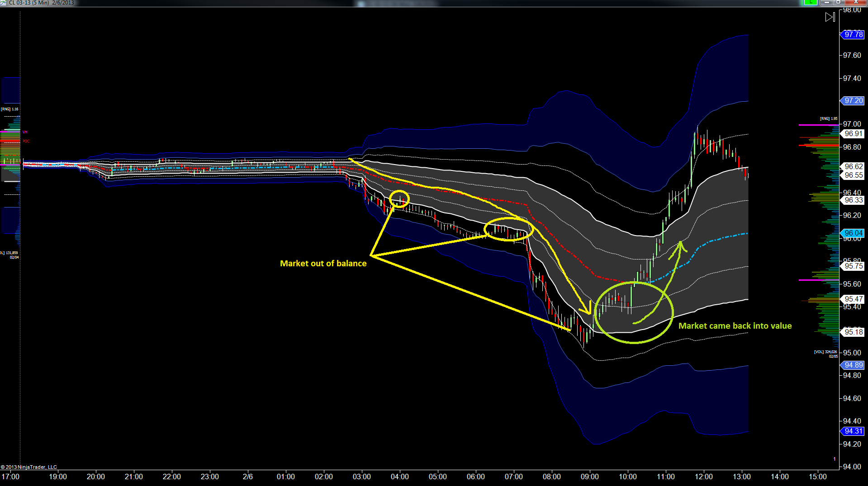Click the 94.20 price axis label

pyautogui.click(x=852, y=444)
